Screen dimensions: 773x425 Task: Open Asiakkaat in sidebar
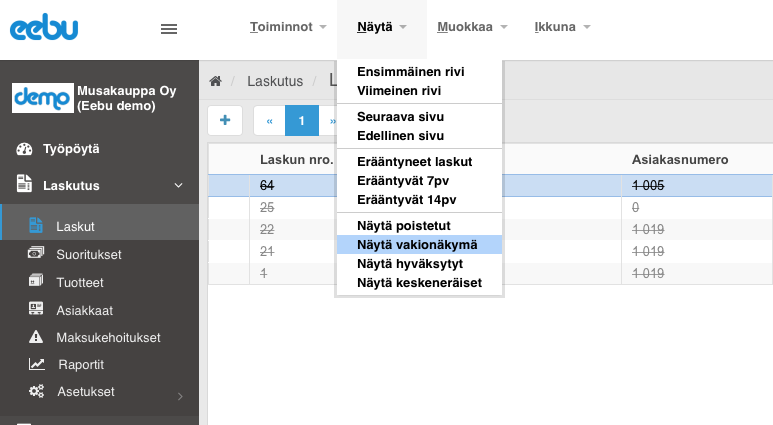84,309
